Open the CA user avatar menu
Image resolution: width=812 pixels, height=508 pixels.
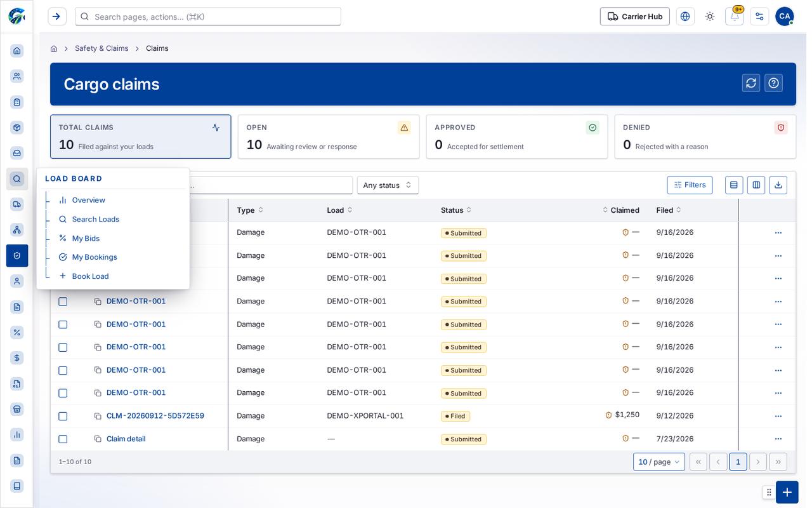pos(785,17)
